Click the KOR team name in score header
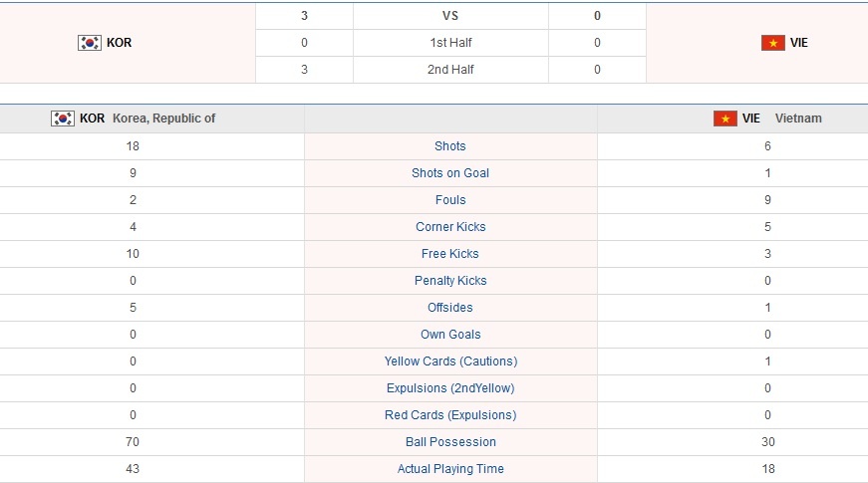The image size is (868, 483). 119,43
